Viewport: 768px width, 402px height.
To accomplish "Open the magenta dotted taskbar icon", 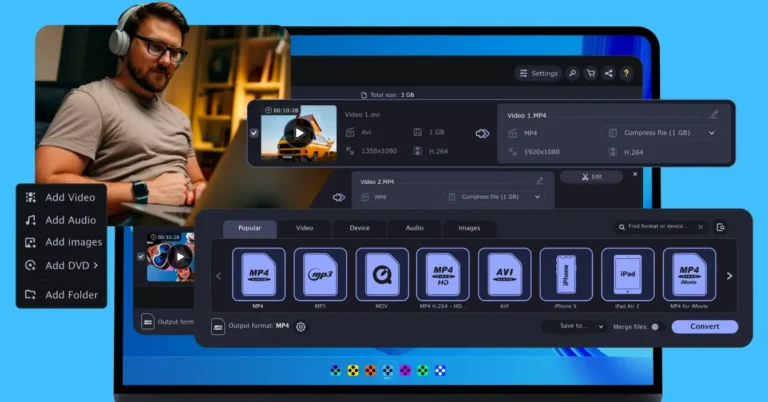I will (405, 371).
